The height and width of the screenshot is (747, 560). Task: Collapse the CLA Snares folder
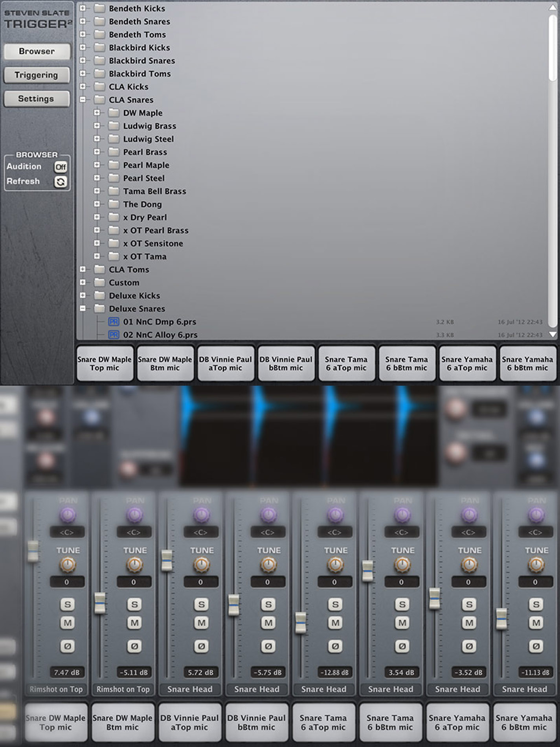[83, 99]
